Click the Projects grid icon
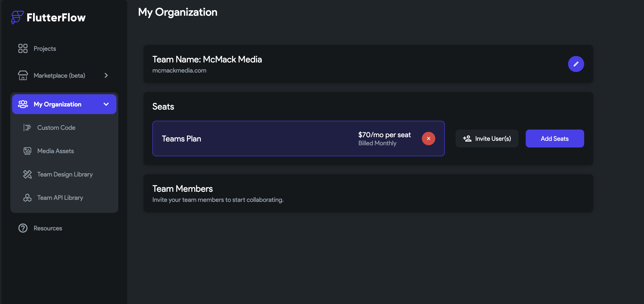This screenshot has width=644, height=304. (23, 48)
